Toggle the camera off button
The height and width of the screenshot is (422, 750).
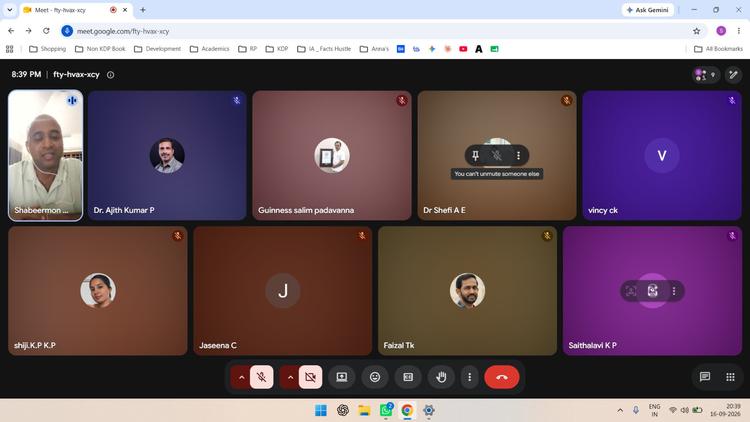(310, 377)
